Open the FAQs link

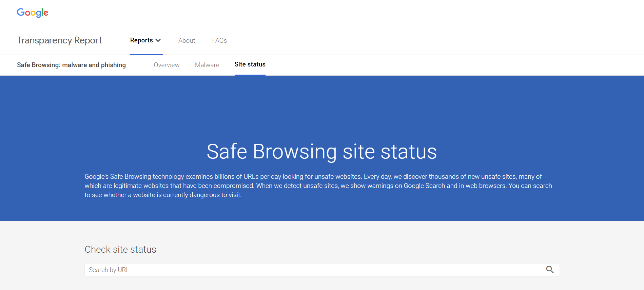(x=219, y=41)
